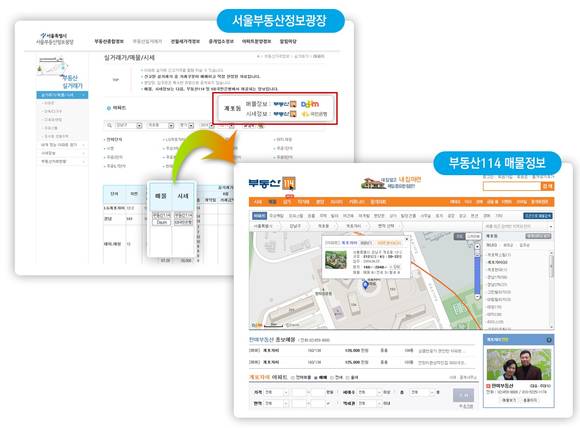The height and width of the screenshot is (428, 580).
Task: Open the 전월세가격정보 menu on Seoul site
Action: point(185,41)
